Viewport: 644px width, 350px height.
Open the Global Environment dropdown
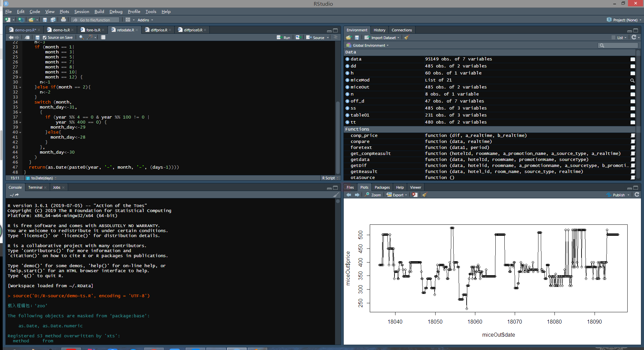[x=367, y=45]
